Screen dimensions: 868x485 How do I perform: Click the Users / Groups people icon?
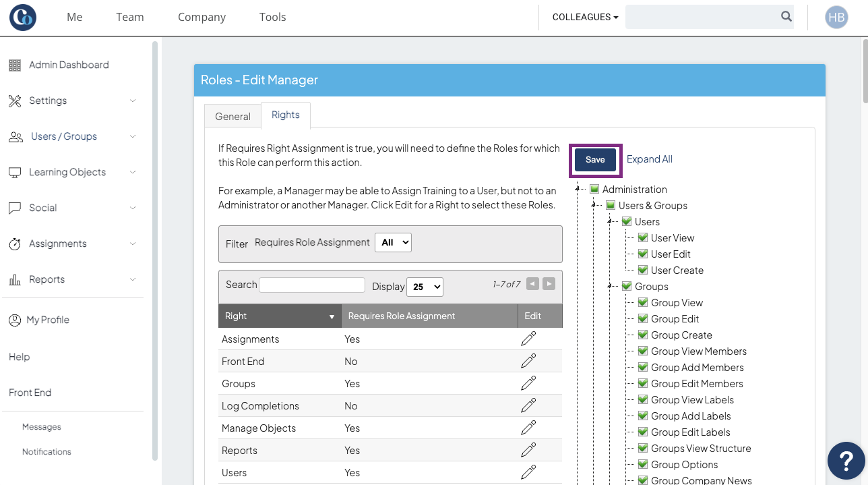[x=15, y=136]
